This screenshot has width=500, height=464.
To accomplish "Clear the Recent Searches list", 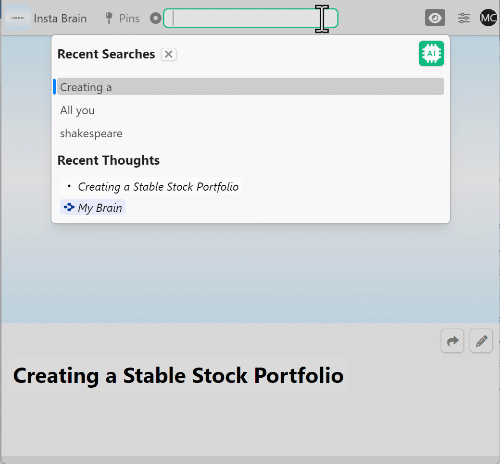I will point(169,54).
